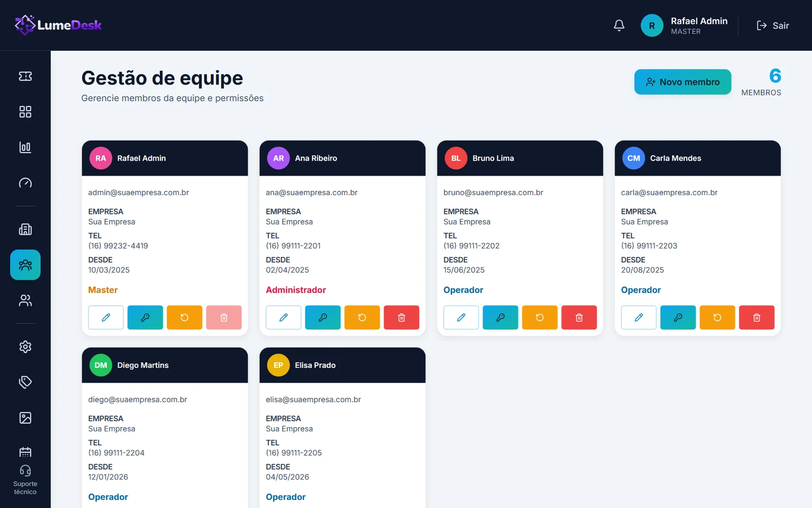
Task: Open the tags icon in sidebar
Action: [x=25, y=382]
